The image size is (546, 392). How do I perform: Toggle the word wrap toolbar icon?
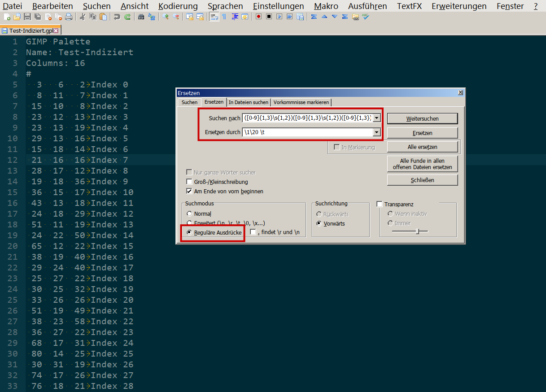pos(214,17)
